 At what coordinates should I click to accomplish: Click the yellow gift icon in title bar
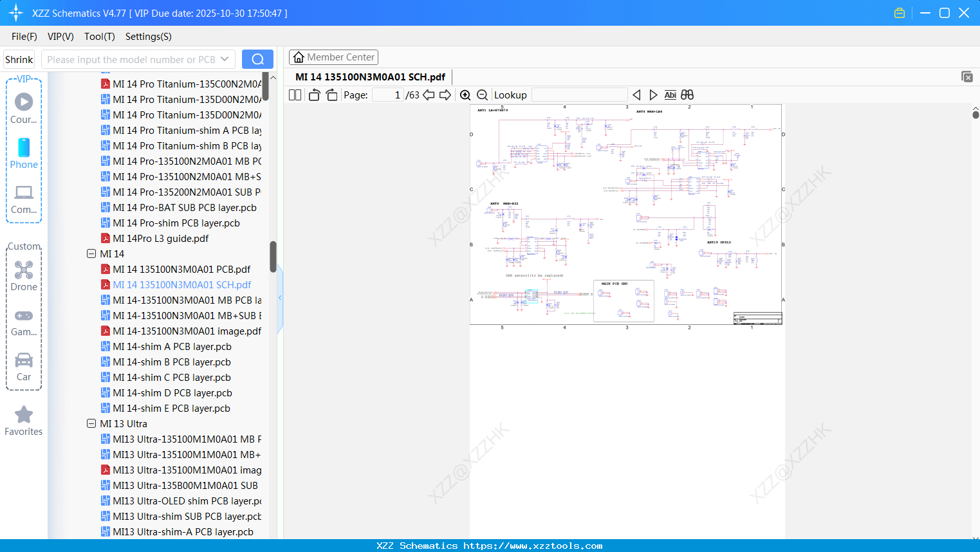pos(900,13)
